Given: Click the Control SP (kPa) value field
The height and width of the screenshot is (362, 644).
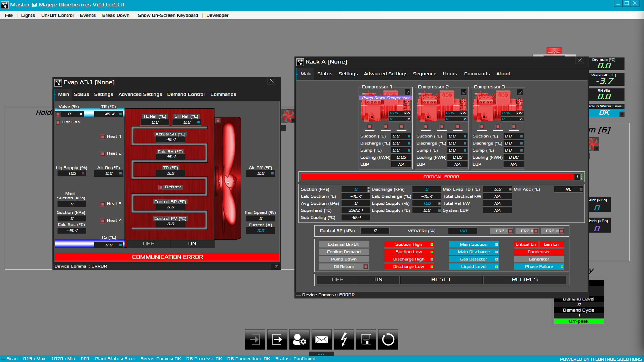Looking at the screenshot, I should coord(375,231).
